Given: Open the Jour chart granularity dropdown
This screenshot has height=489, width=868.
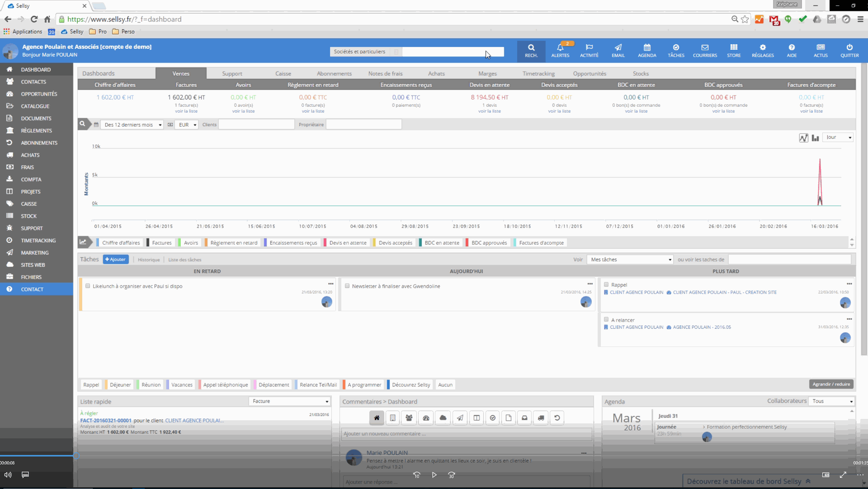Looking at the screenshot, I should point(838,138).
